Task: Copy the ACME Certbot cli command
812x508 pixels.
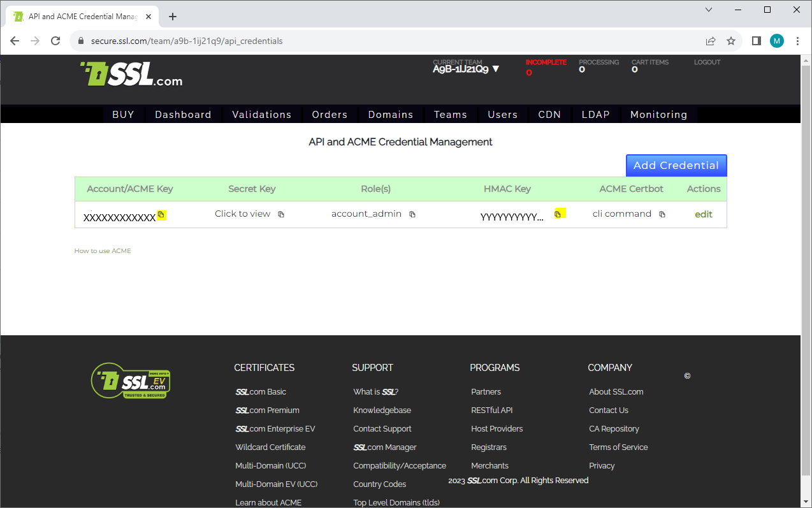Action: 662,214
